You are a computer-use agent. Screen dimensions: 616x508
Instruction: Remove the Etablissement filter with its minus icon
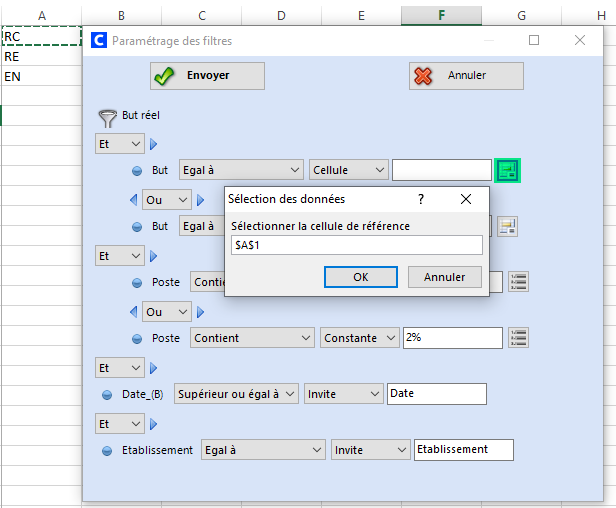107,451
